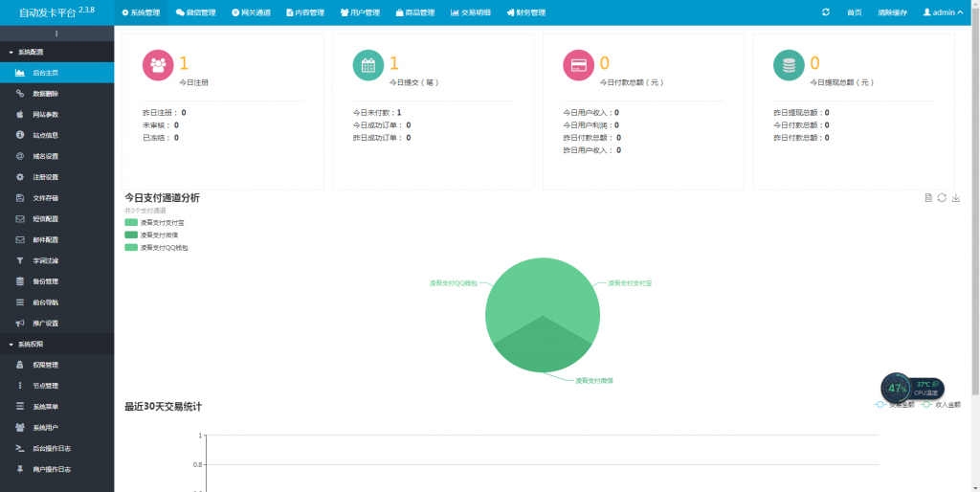
Task: Click the refresh icon in top header
Action: pyautogui.click(x=826, y=12)
